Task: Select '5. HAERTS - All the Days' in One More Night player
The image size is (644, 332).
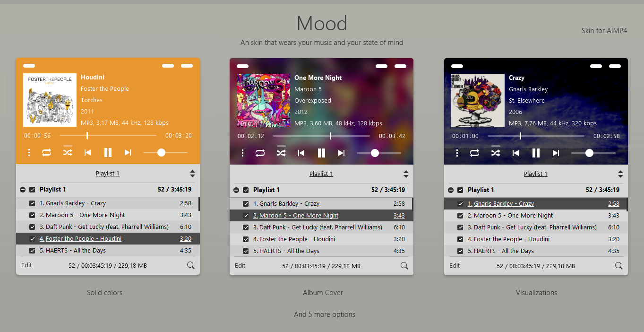Action: [321, 251]
